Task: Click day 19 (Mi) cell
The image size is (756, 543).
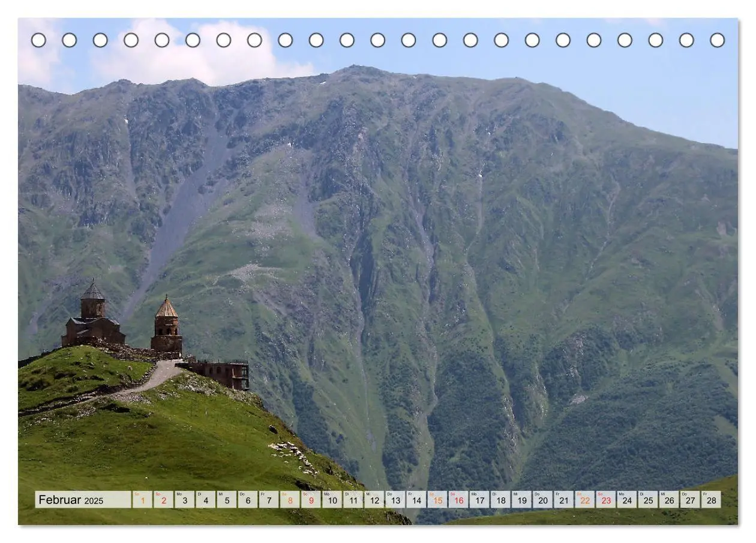Action: point(521,500)
